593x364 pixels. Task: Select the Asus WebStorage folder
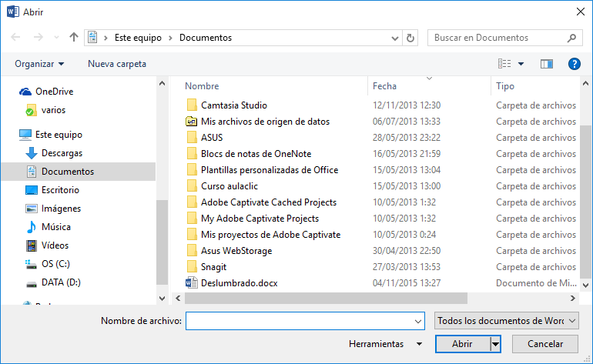(x=236, y=251)
